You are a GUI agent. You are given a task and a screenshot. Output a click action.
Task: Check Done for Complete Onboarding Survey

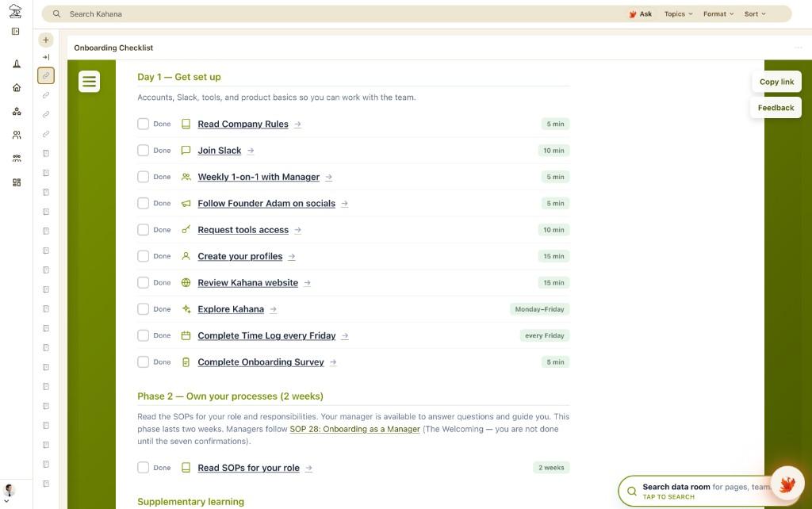(143, 362)
